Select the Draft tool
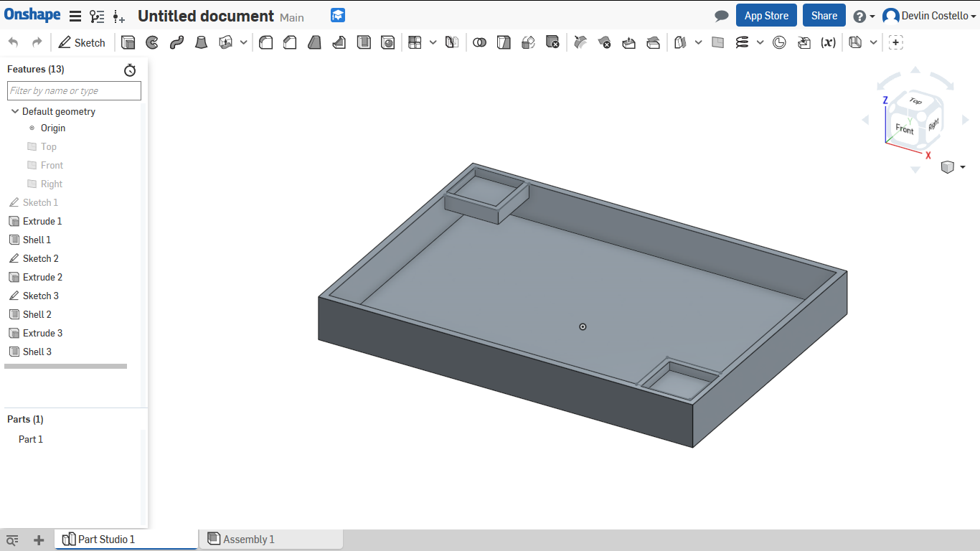 [314, 43]
